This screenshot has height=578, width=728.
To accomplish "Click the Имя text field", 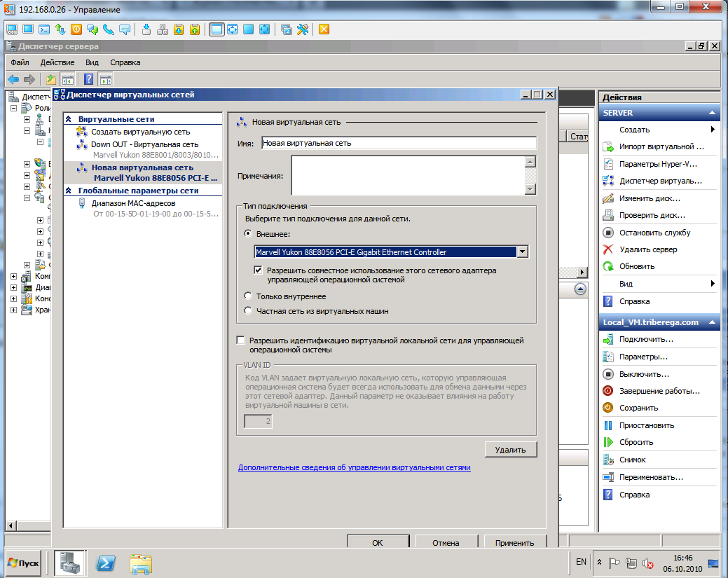I will tap(399, 143).
